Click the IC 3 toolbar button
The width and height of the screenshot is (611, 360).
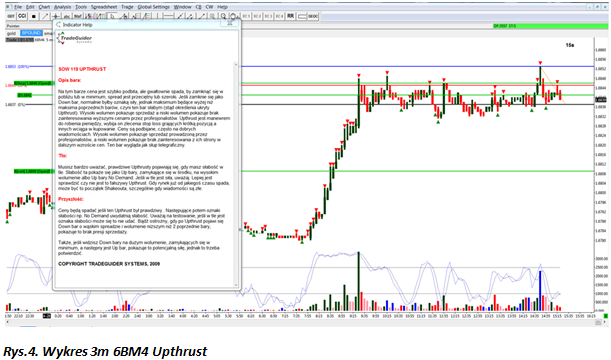click(x=268, y=16)
